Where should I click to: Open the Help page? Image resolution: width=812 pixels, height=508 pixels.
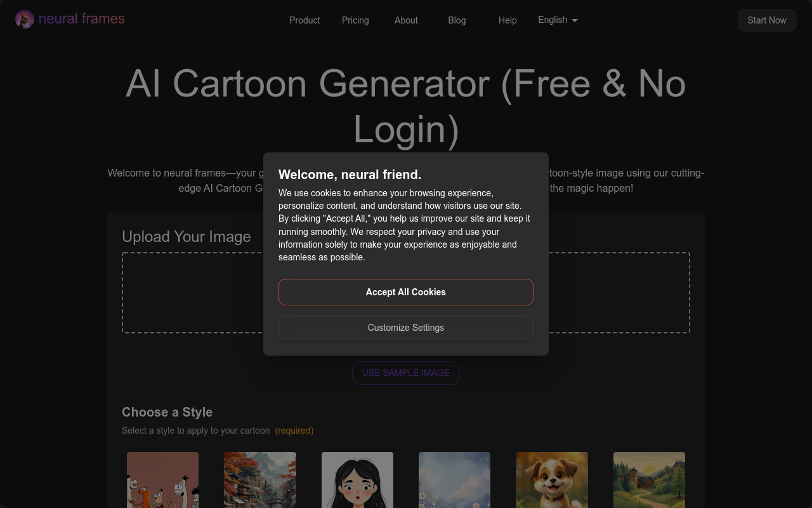point(507,20)
